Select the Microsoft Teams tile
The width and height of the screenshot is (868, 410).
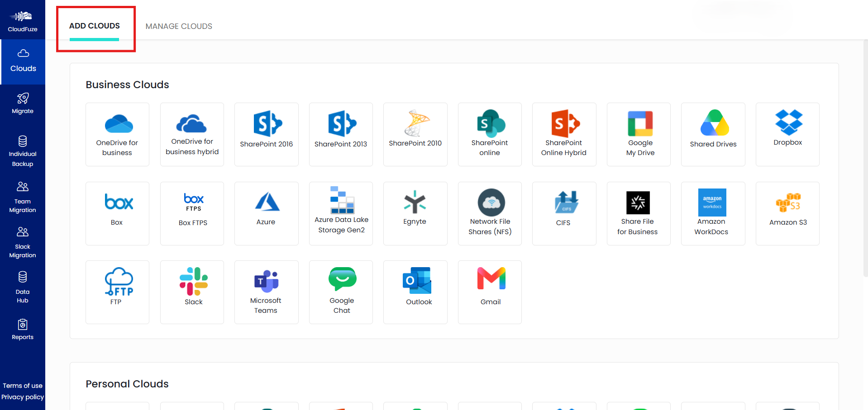coord(267,292)
